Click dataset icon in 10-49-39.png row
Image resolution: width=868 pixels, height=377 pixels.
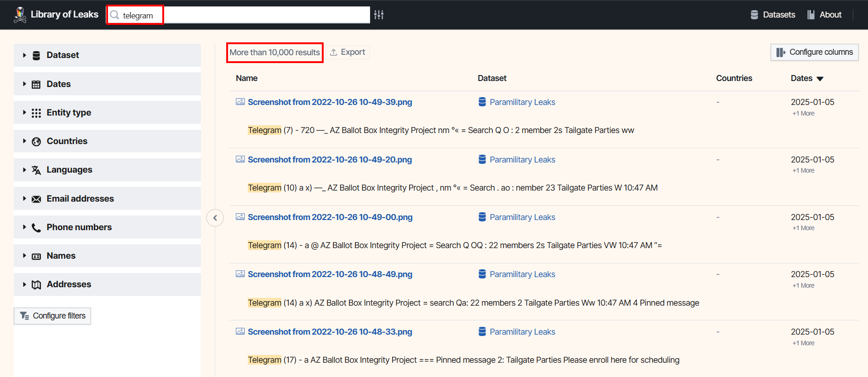point(482,102)
